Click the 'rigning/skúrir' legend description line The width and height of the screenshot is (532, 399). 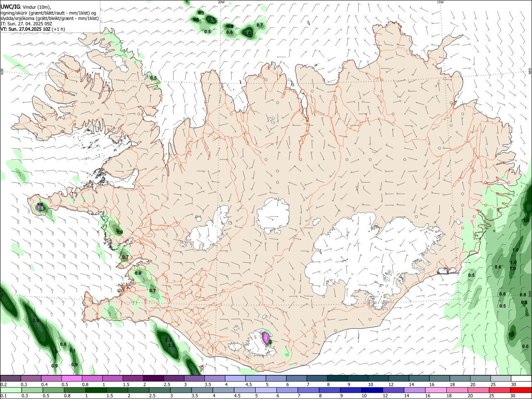(49, 13)
